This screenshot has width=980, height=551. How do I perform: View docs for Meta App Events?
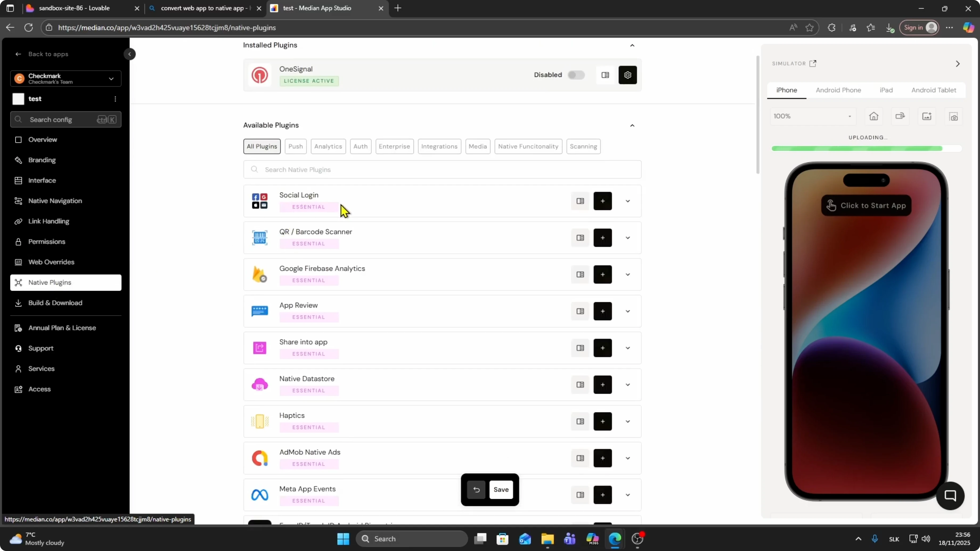pyautogui.click(x=580, y=495)
